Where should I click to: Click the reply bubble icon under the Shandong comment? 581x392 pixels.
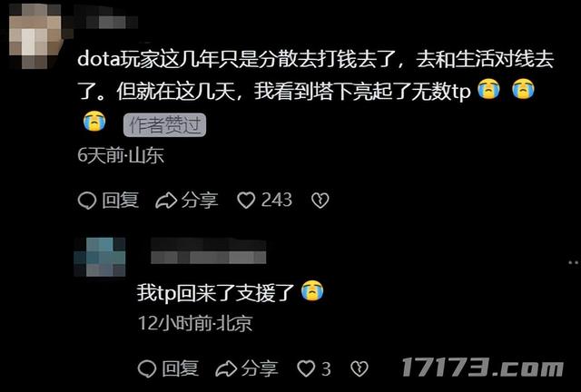87,201
